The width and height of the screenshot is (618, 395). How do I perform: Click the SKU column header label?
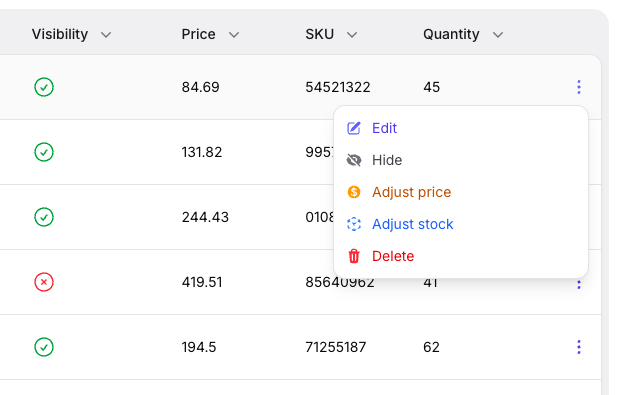pos(319,34)
